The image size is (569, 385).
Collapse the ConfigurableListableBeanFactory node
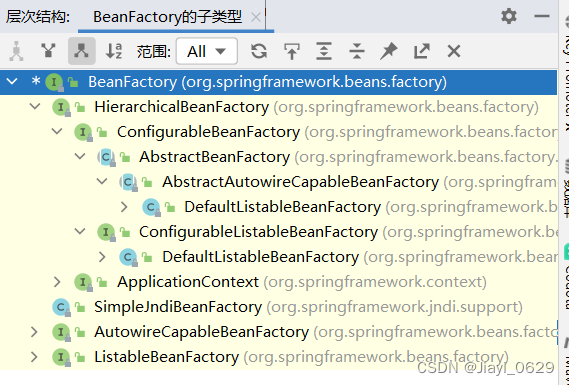pos(79,231)
